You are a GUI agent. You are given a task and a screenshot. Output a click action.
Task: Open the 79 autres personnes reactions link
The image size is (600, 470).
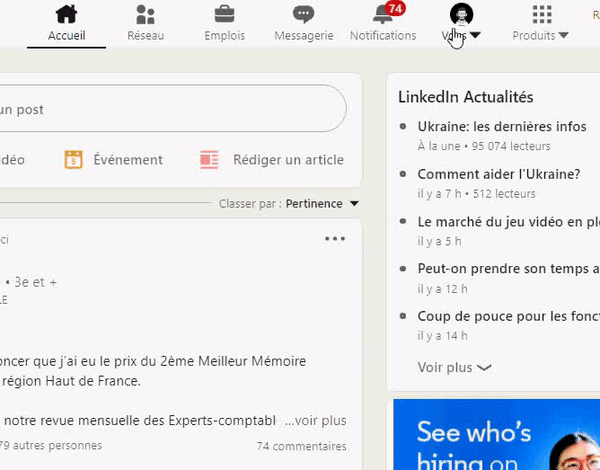click(51, 446)
